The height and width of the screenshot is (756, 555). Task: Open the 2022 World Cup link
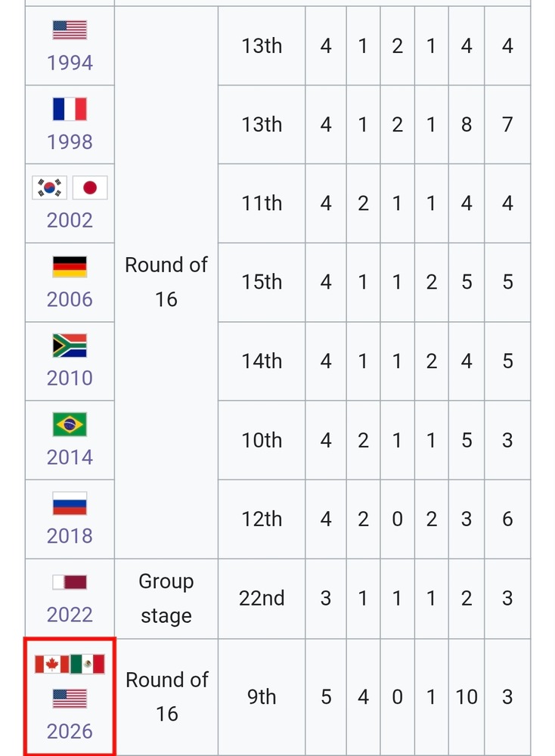pyautogui.click(x=70, y=615)
